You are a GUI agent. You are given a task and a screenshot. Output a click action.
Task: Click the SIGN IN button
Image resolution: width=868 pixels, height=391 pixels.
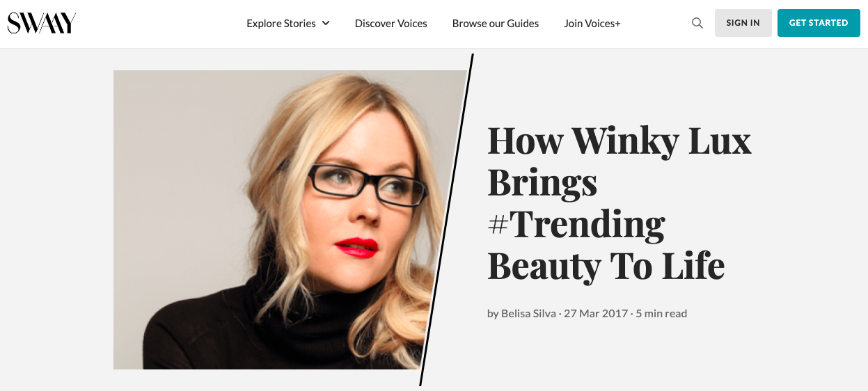coord(743,23)
